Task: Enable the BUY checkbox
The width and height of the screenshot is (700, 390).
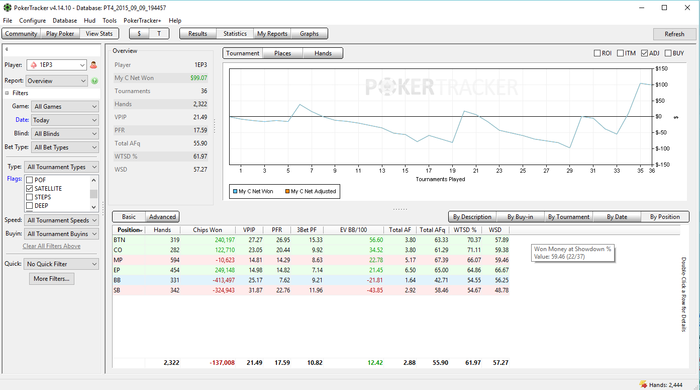Action: point(668,53)
